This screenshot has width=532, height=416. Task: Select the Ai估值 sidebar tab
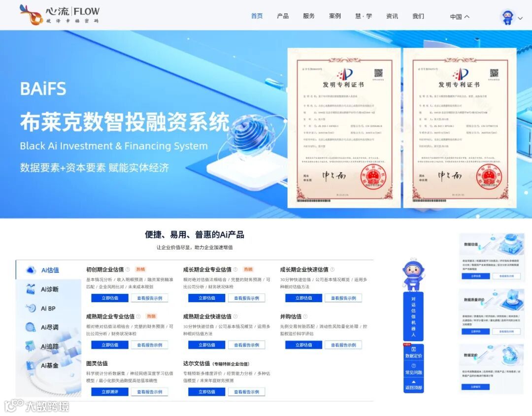(x=48, y=270)
